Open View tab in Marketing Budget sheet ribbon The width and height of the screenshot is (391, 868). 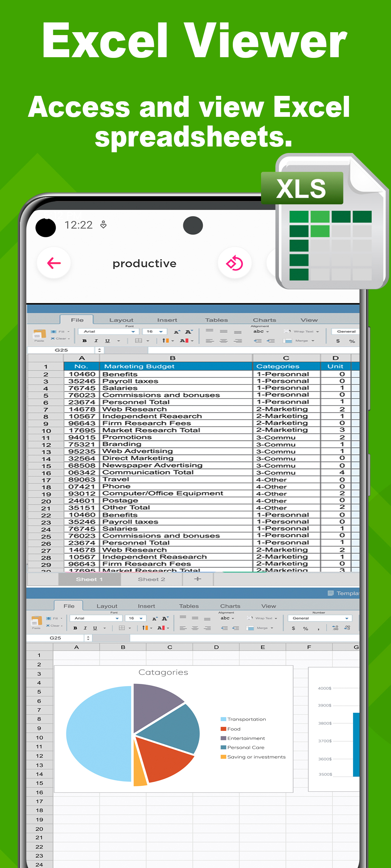309,320
